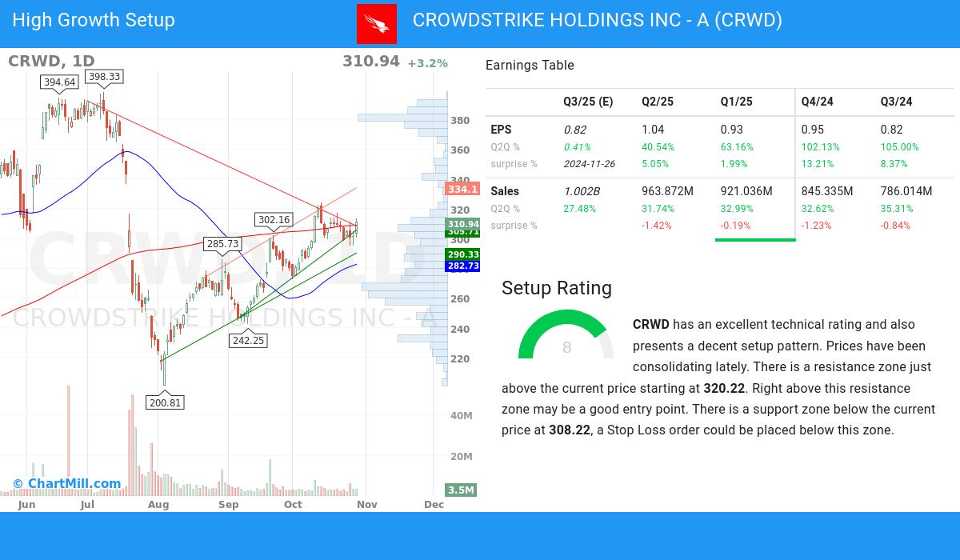This screenshot has height=560, width=960.
Task: Click the Sales value 845.335M
Action: click(827, 191)
